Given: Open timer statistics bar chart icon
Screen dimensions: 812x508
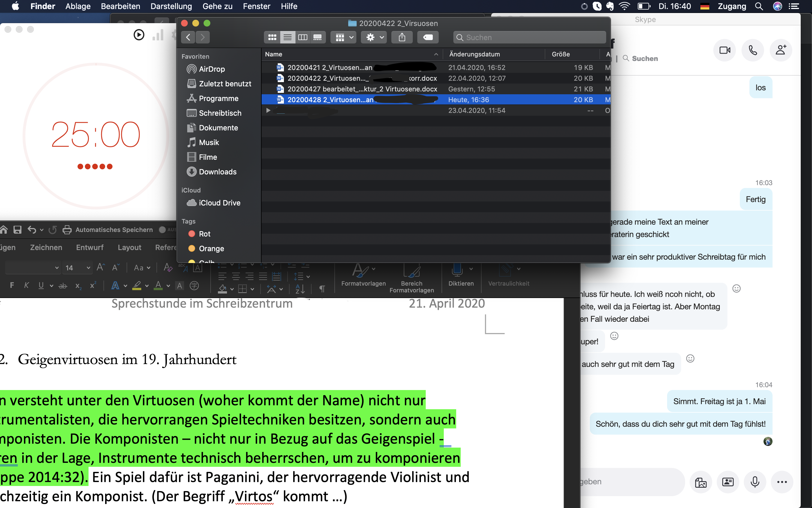Looking at the screenshot, I should 158,35.
